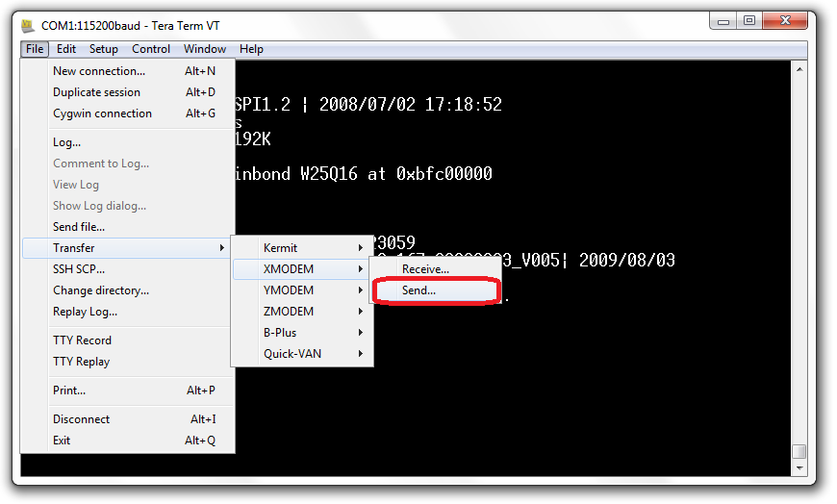Open the File menu
This screenshot has height=504, width=837.
pyautogui.click(x=35, y=49)
